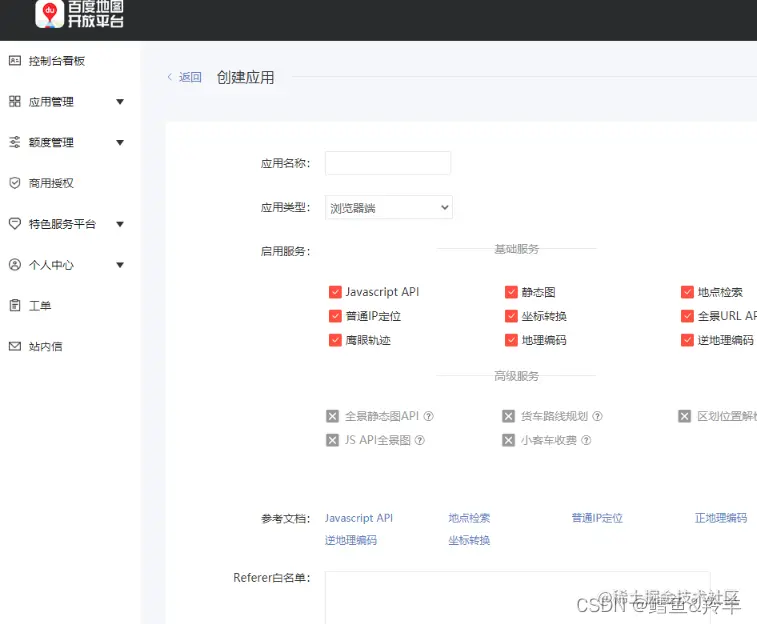The height and width of the screenshot is (624, 757).
Task: Expand the 应用管理 arrow
Action: click(120, 102)
